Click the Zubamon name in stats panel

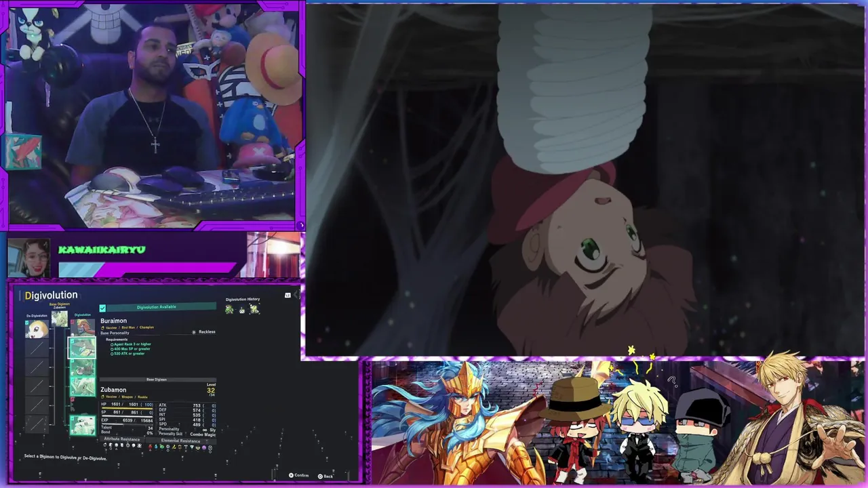click(x=113, y=390)
